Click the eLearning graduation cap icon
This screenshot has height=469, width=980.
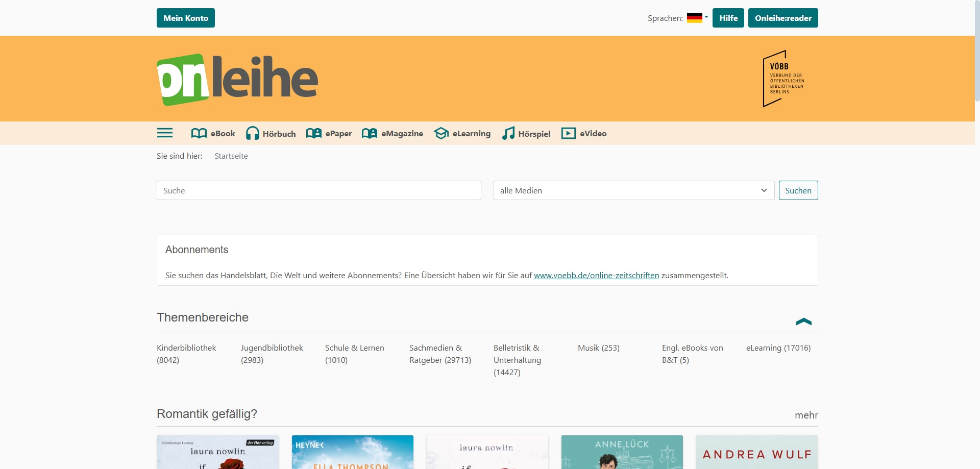(441, 133)
